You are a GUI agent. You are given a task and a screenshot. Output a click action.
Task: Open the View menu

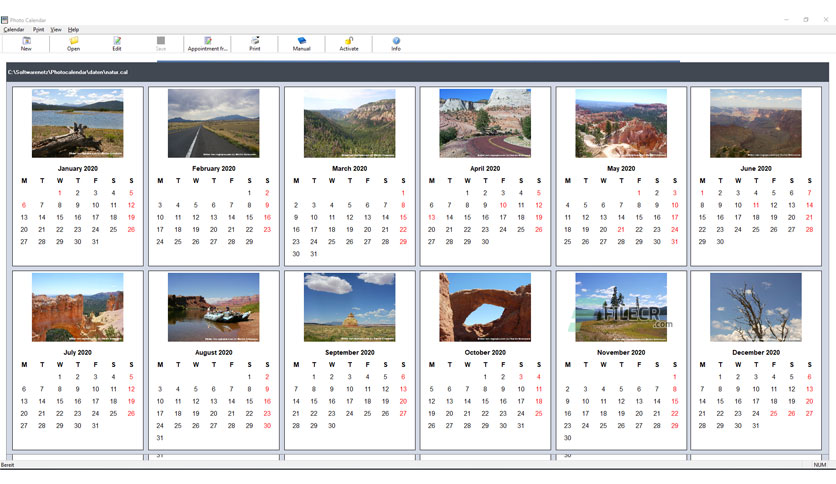coord(56,29)
